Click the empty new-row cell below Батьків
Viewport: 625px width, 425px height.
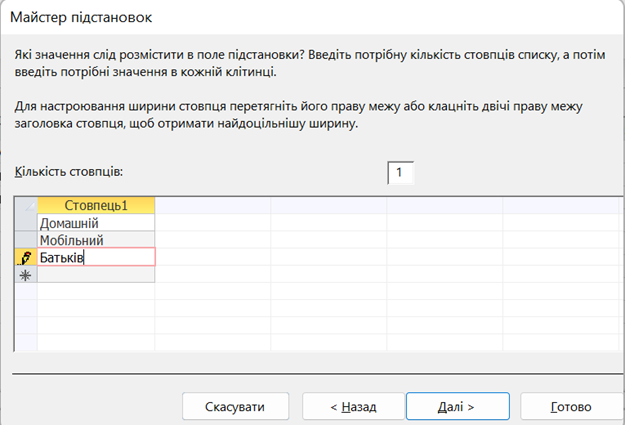tap(96, 275)
